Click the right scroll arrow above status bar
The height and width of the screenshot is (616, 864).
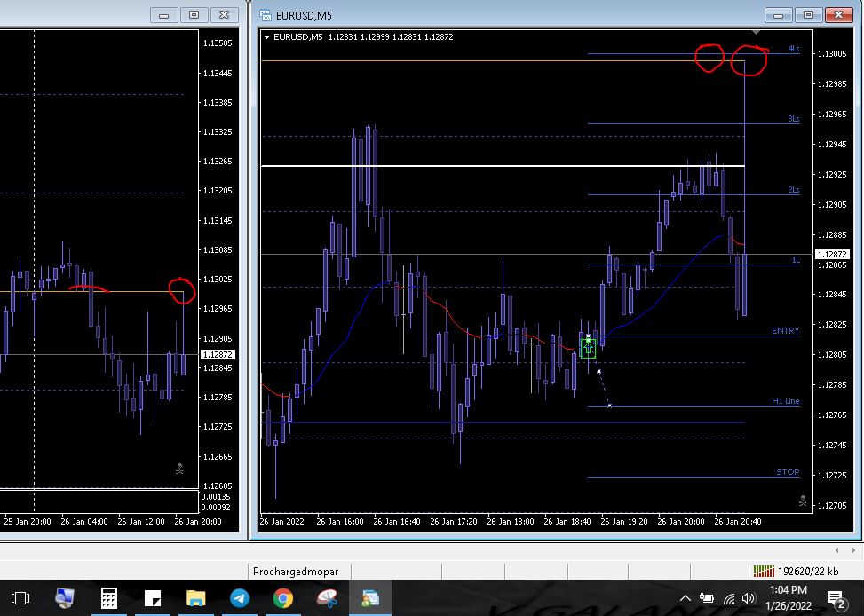[853, 550]
